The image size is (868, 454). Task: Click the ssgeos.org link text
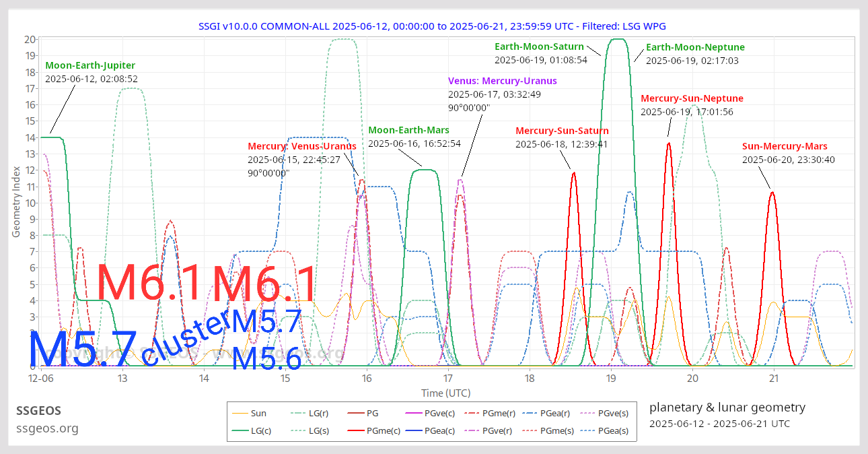[47, 428]
